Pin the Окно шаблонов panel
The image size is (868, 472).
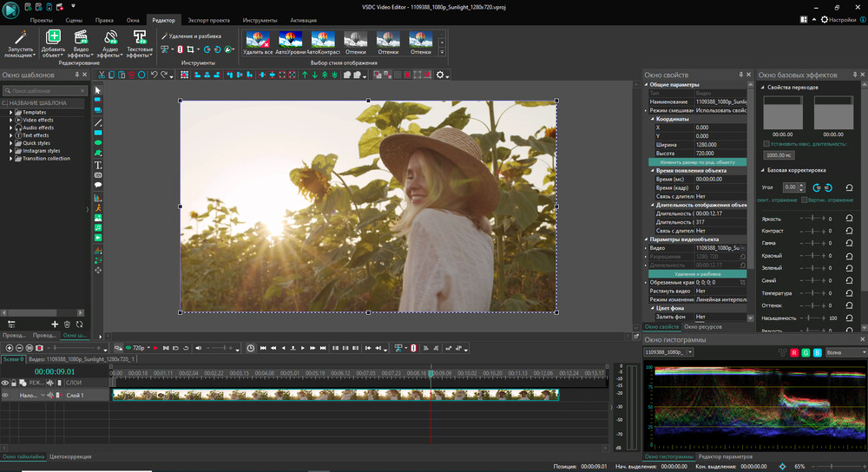tap(77, 75)
